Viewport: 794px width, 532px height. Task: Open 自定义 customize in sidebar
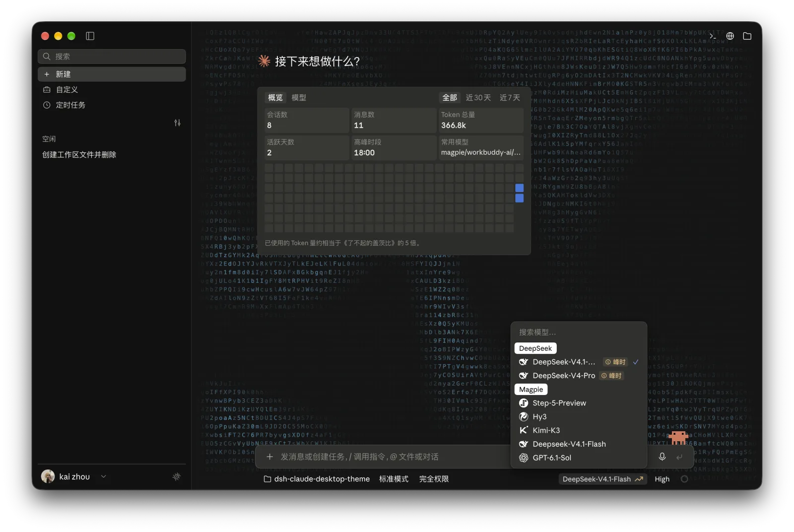112,89
